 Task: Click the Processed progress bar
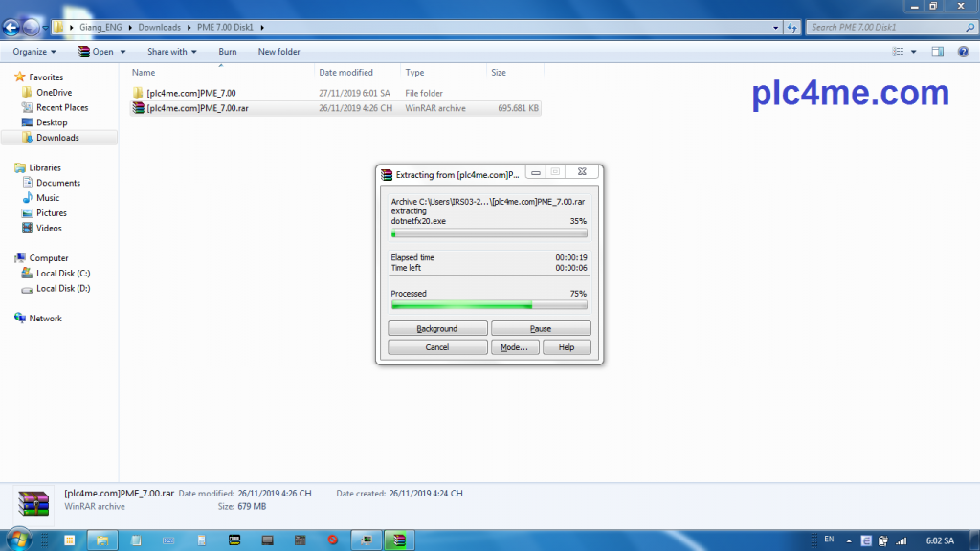489,306
